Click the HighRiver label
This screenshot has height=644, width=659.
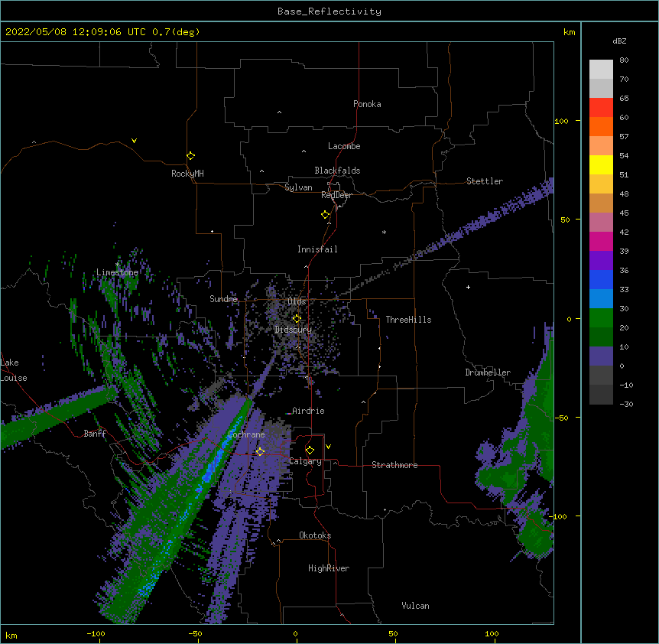pos(329,568)
